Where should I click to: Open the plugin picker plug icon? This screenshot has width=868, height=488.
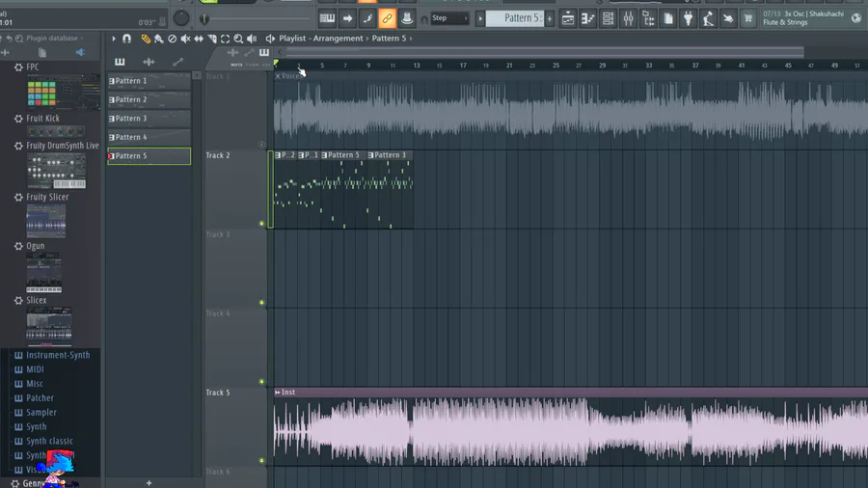(688, 18)
